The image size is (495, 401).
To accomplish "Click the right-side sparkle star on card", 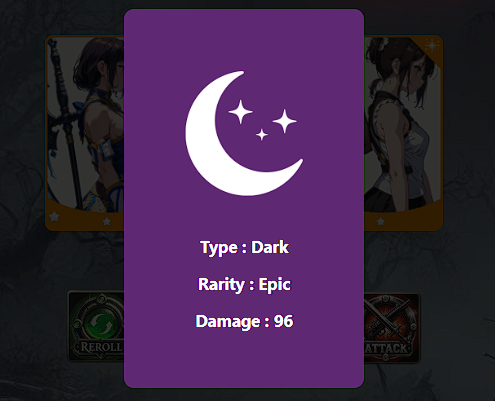I will 284,121.
